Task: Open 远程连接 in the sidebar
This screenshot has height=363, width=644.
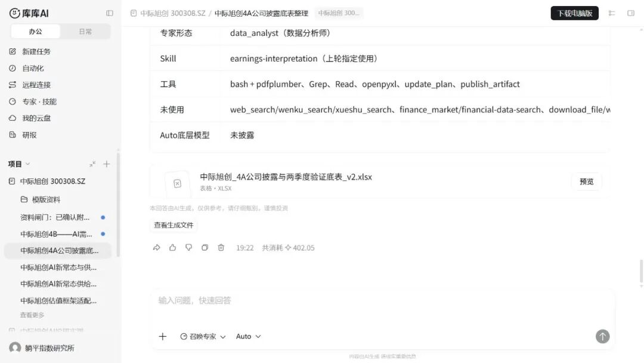Action: point(36,85)
